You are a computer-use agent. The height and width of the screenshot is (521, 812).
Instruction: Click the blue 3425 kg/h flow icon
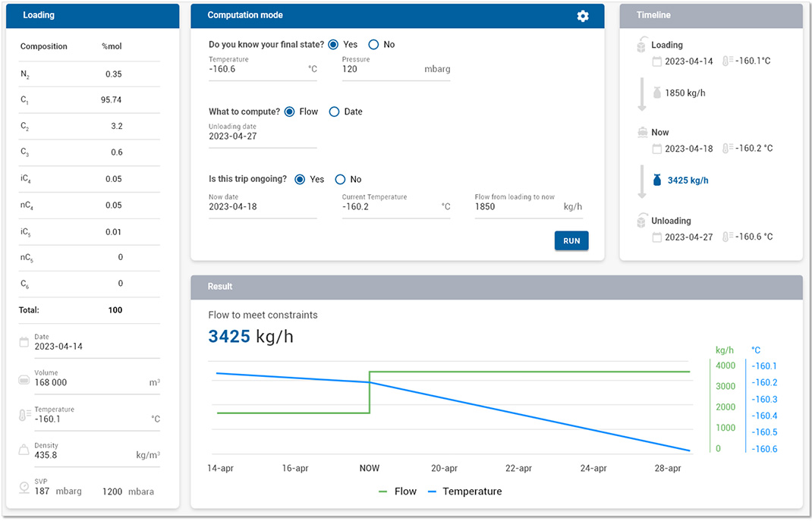pos(657,180)
